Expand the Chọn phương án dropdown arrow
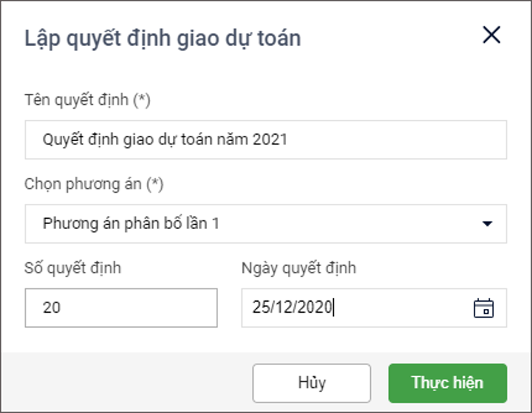The image size is (532, 413). coord(487,224)
